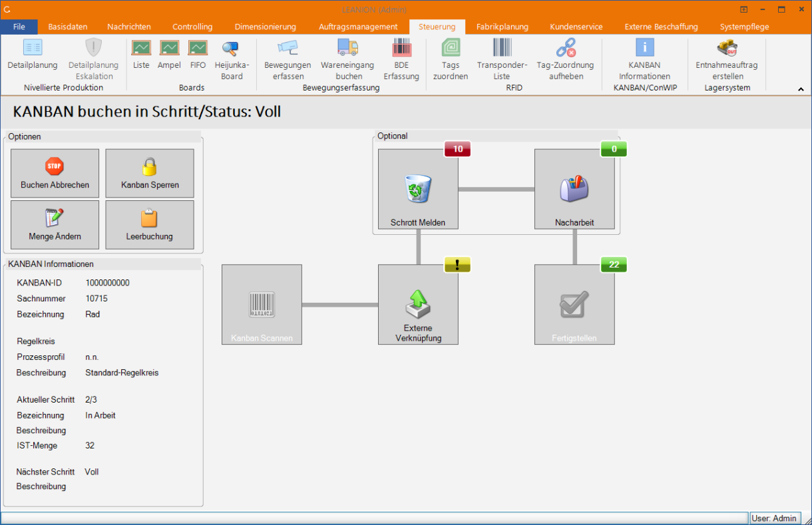Click Tag-Zuordnung aufheben icon
This screenshot has width=812, height=525.
pyautogui.click(x=565, y=49)
